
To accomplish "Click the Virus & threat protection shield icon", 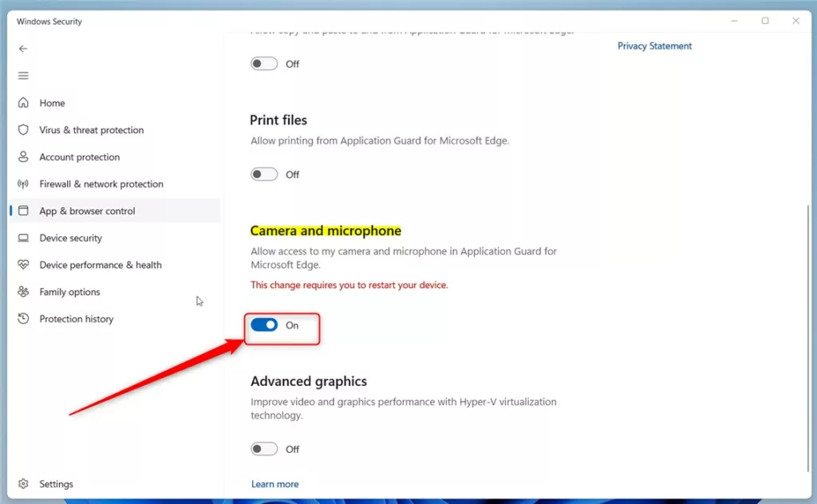I will pyautogui.click(x=23, y=130).
